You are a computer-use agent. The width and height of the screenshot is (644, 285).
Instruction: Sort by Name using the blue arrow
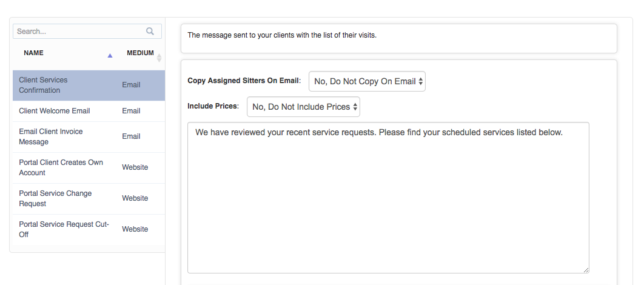point(110,55)
